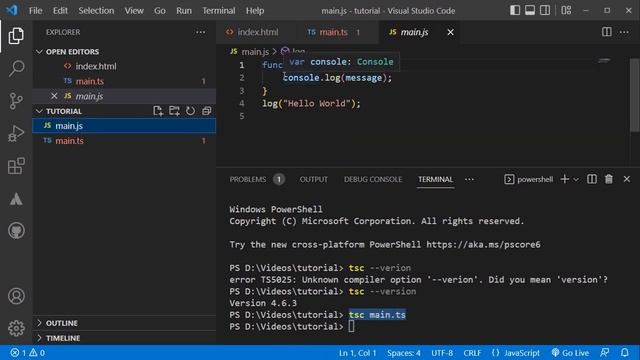This screenshot has height=360, width=640.
Task: Open the Azure sidebar icon
Action: point(16,199)
